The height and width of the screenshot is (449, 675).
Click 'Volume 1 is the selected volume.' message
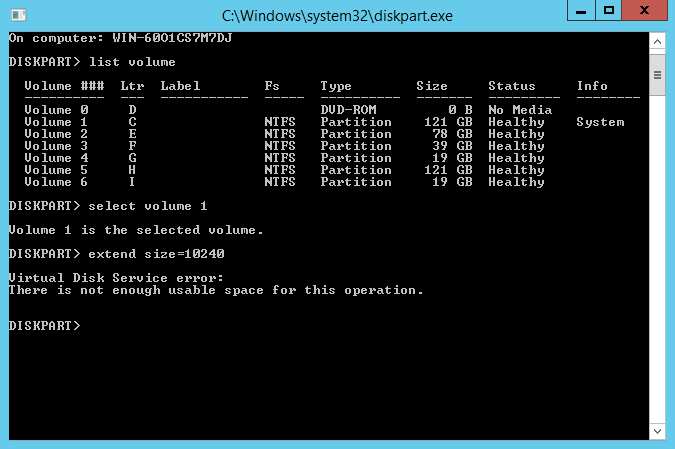pos(136,230)
